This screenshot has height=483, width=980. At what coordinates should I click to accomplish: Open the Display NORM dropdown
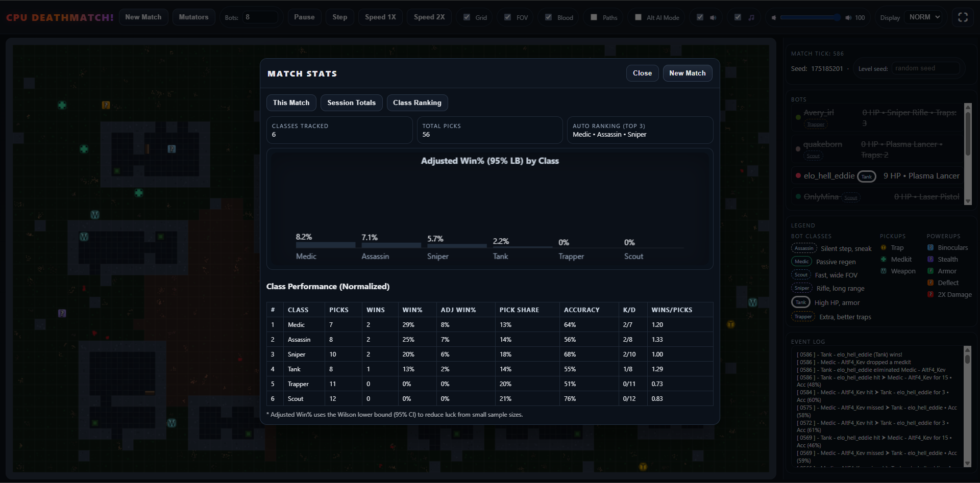(x=924, y=17)
